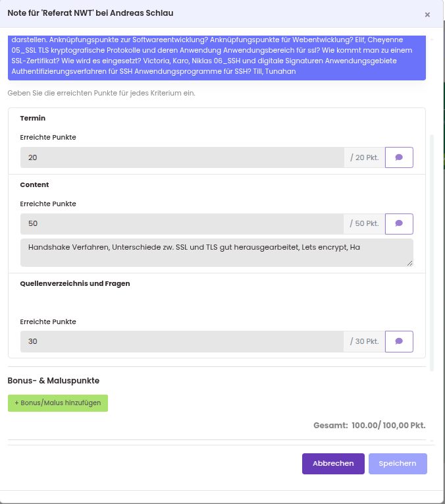Click the 'Bonus- & Maluspunkte' section heading

(53, 381)
